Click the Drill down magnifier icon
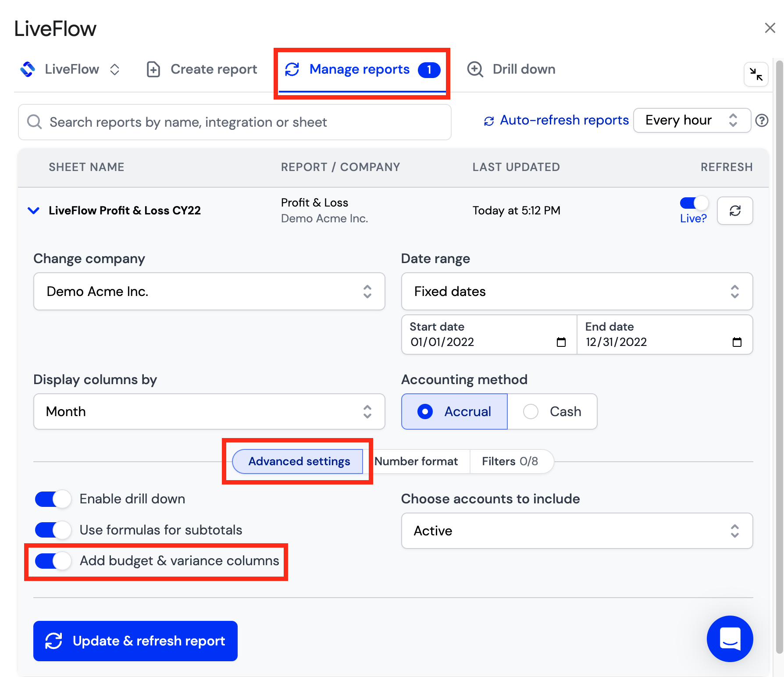Viewport: 784px width, 677px height. (x=475, y=69)
